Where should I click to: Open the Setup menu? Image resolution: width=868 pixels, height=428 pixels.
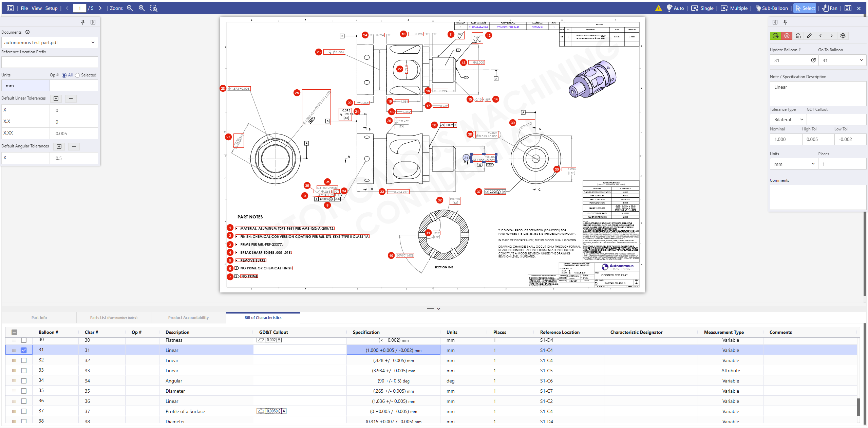(51, 8)
